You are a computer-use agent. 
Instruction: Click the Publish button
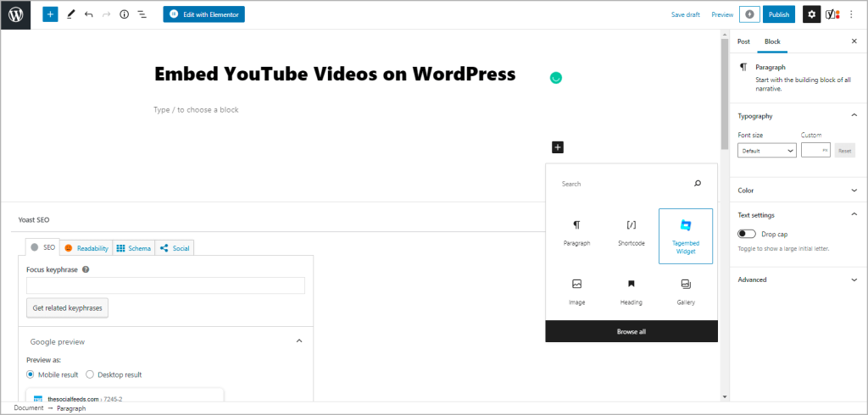779,14
